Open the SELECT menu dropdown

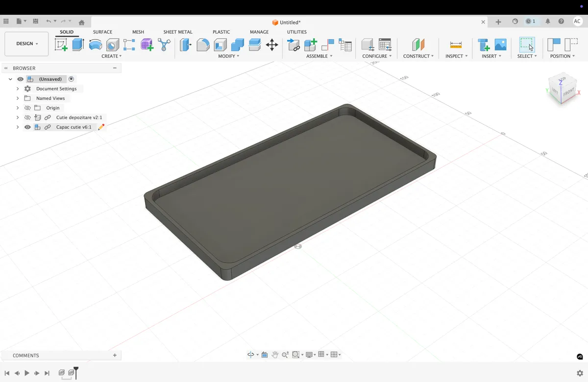click(527, 56)
